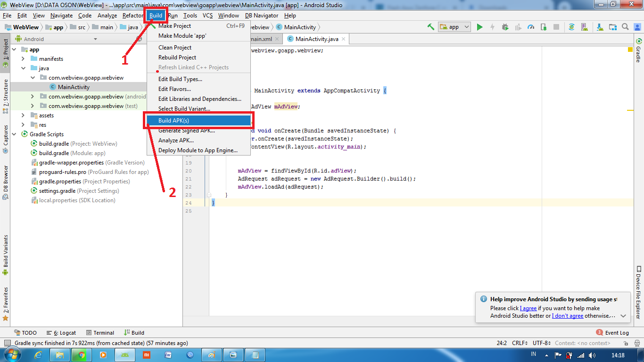Click the 'I don't agree' link

tap(568, 316)
